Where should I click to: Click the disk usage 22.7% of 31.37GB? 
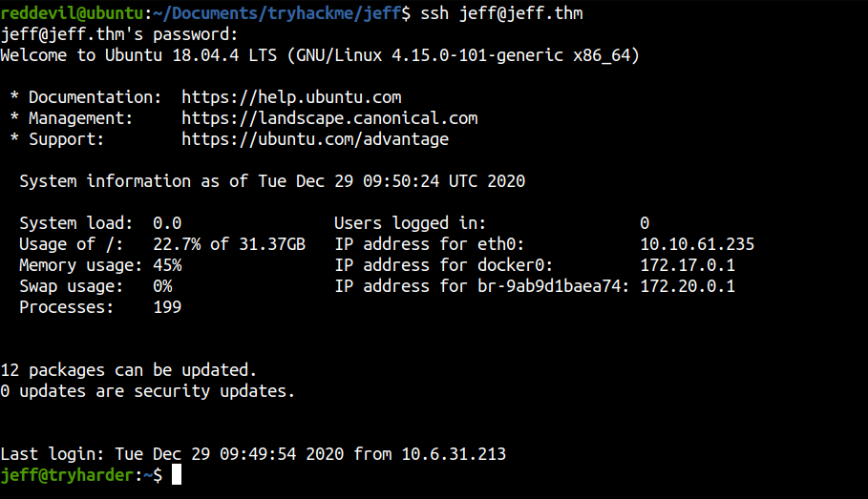pos(229,244)
